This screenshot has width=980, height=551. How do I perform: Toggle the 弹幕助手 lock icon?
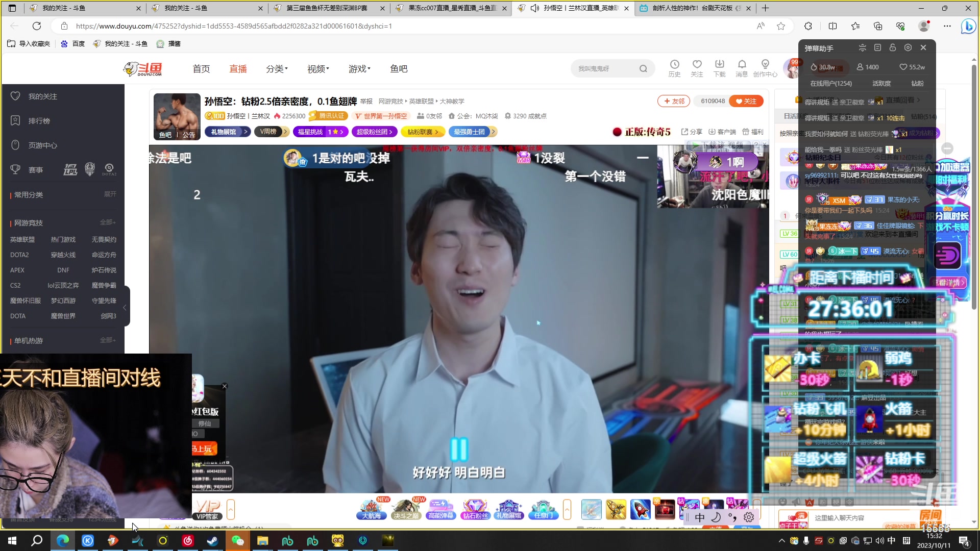(x=893, y=47)
